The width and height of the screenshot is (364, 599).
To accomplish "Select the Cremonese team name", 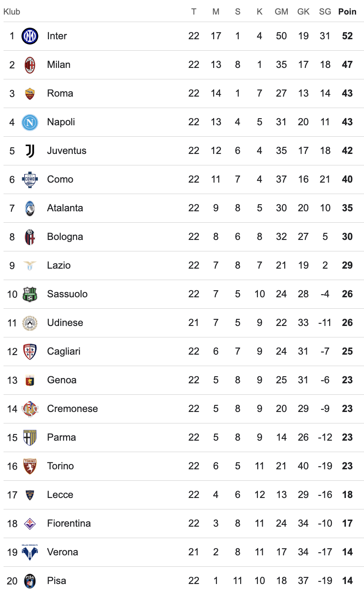I will (x=72, y=409).
